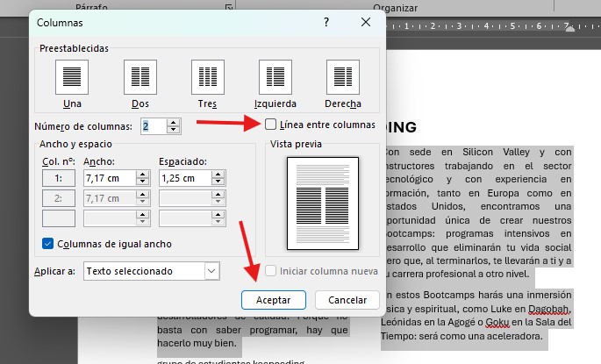Click the Organizar group label in ribbon

(395, 8)
